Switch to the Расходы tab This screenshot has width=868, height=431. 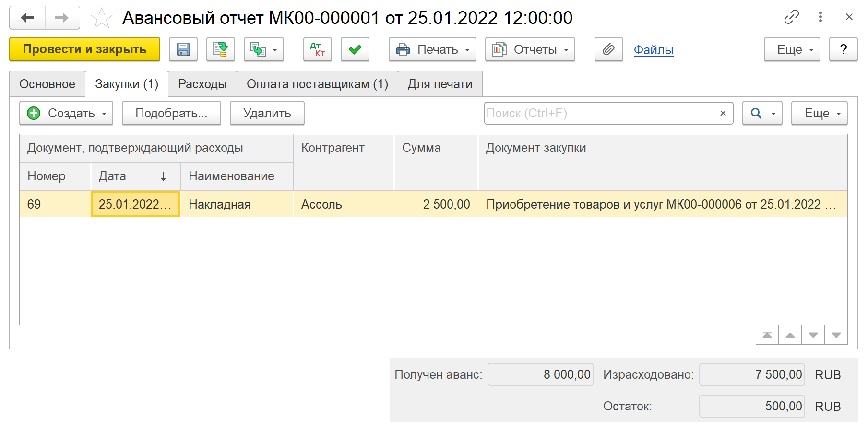(x=202, y=84)
